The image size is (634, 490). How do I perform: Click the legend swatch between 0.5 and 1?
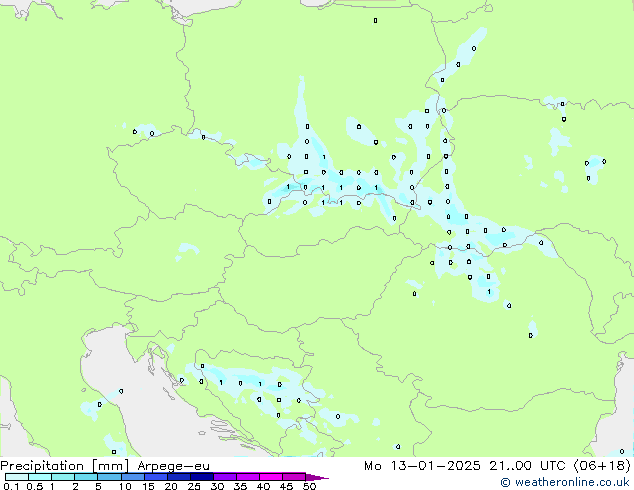[x=40, y=477]
